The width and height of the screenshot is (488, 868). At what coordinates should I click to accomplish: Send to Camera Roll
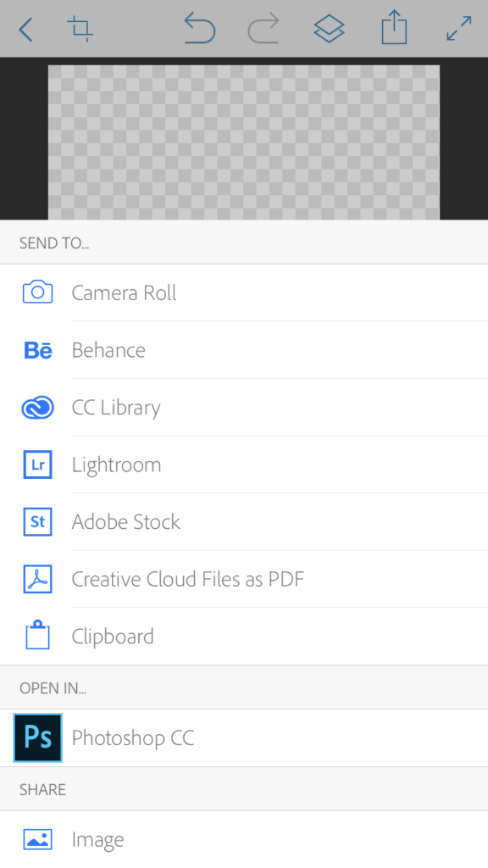244,292
